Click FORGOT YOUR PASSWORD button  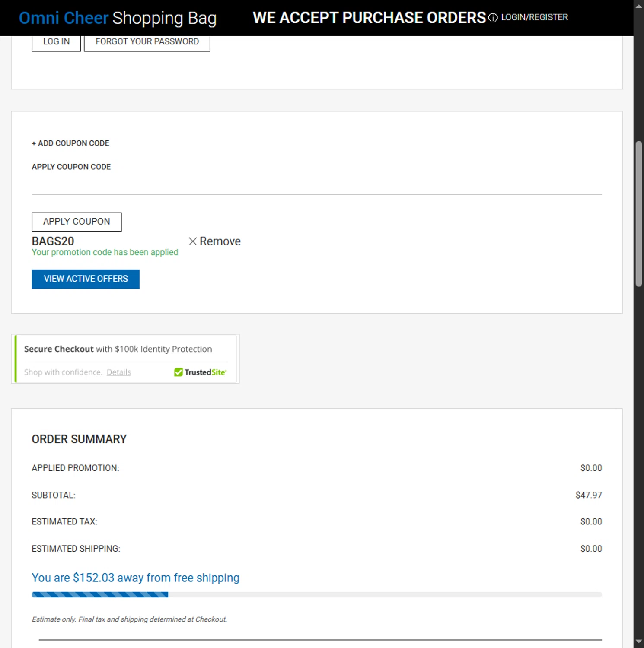click(x=147, y=42)
